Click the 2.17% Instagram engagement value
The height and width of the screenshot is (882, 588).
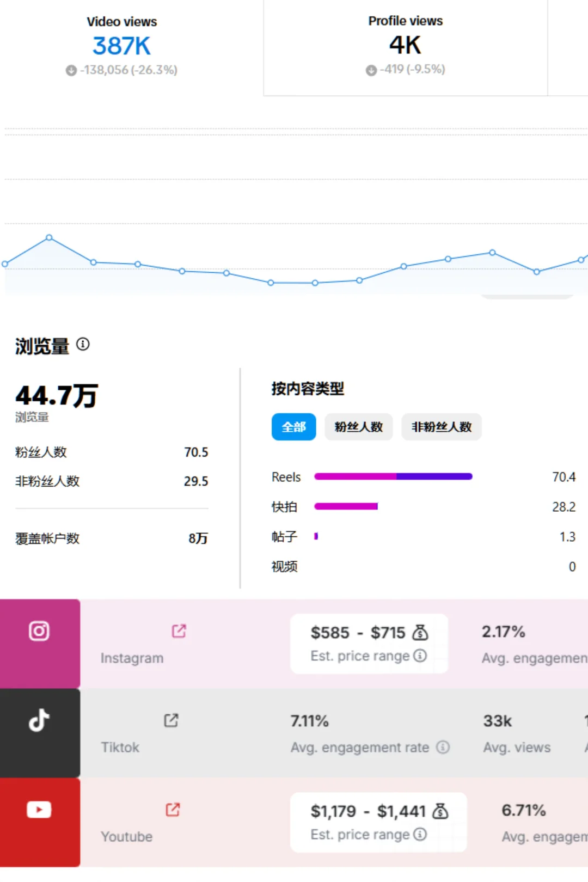[504, 632]
